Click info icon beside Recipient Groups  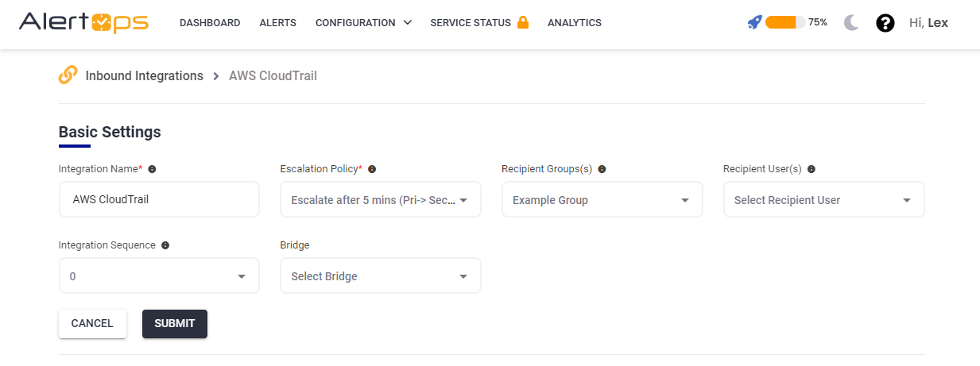602,169
